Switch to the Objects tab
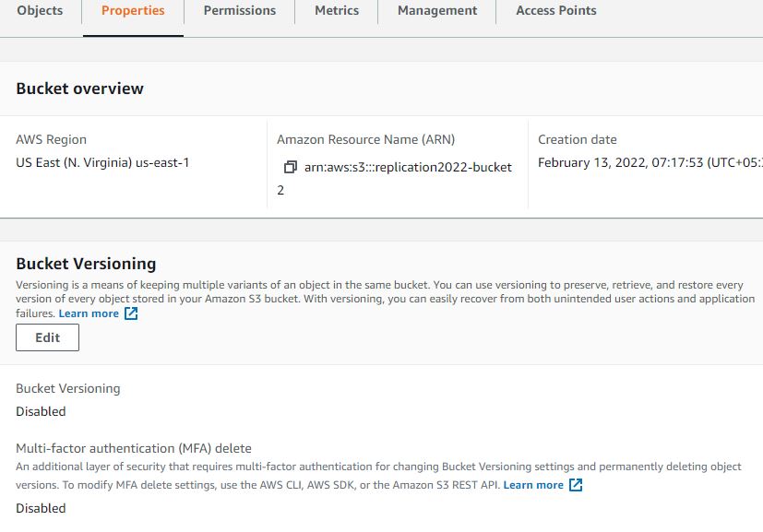This screenshot has height=532, width=763. coord(40,11)
